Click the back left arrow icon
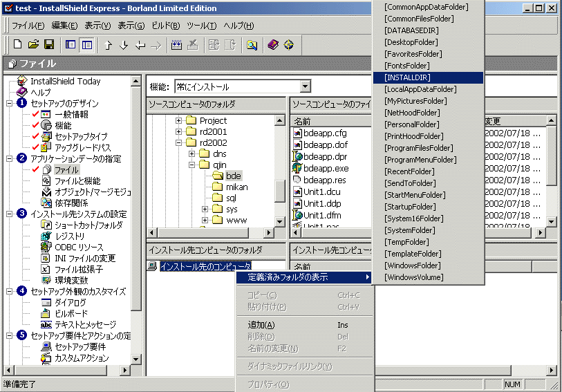This screenshot has height=392, width=562. [140, 45]
